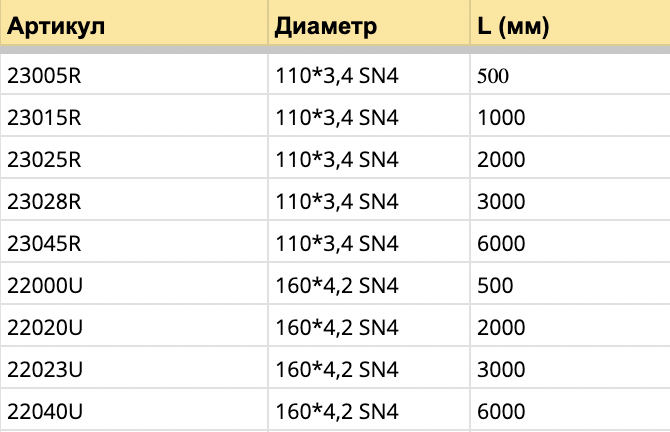
Task: Select cell with article 22023U
Action: (x=134, y=367)
